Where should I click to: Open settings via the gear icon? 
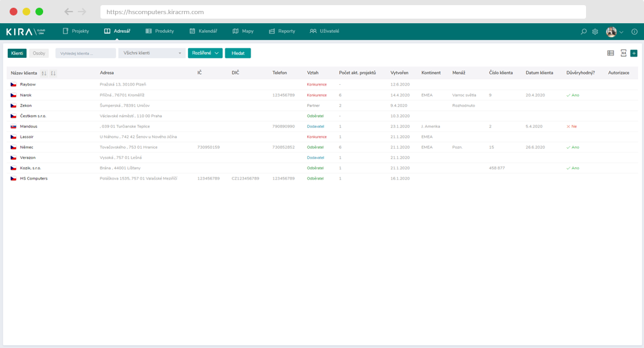(x=595, y=32)
